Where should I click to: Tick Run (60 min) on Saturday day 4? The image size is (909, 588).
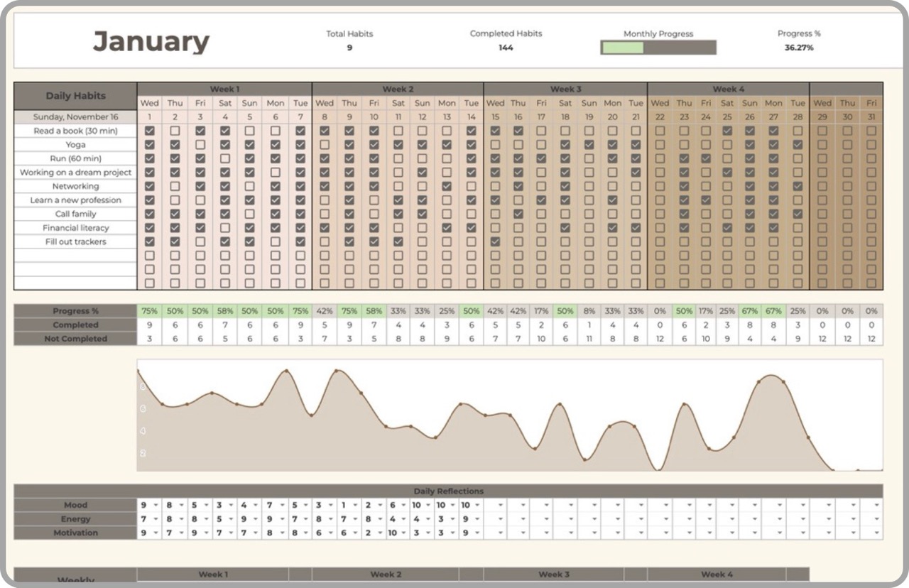coord(225,159)
